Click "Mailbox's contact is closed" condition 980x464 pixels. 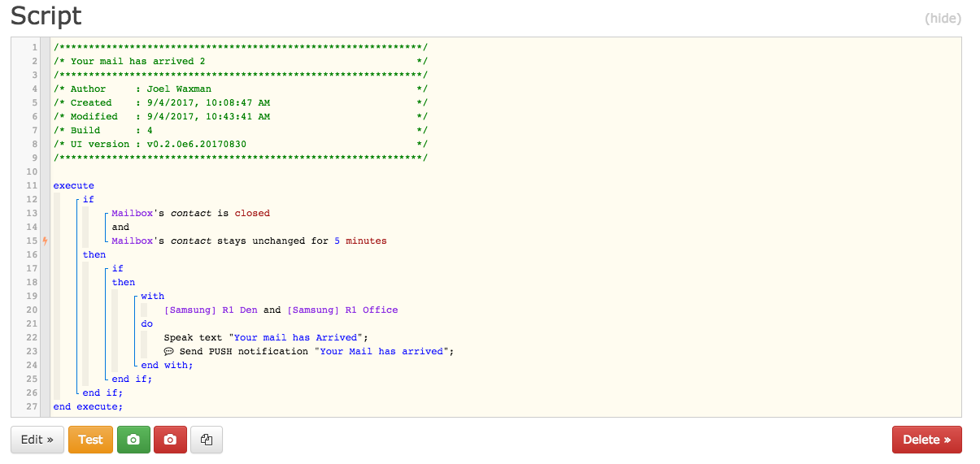pos(190,213)
